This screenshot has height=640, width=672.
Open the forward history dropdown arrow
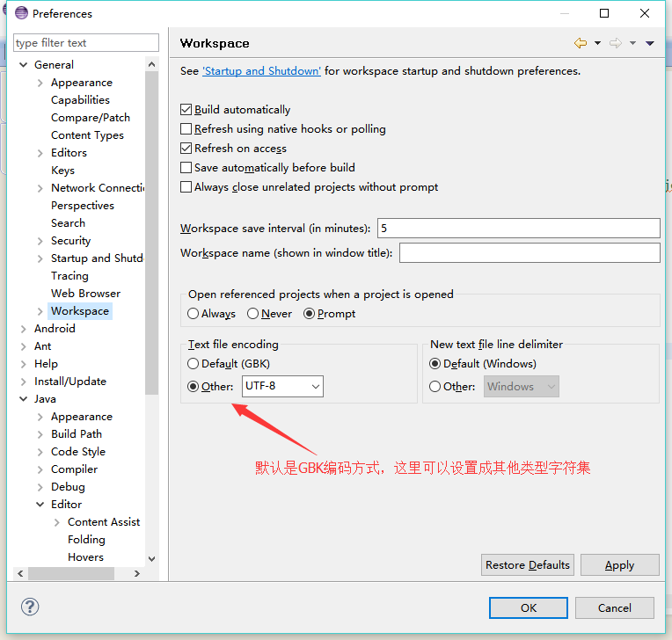pyautogui.click(x=632, y=43)
